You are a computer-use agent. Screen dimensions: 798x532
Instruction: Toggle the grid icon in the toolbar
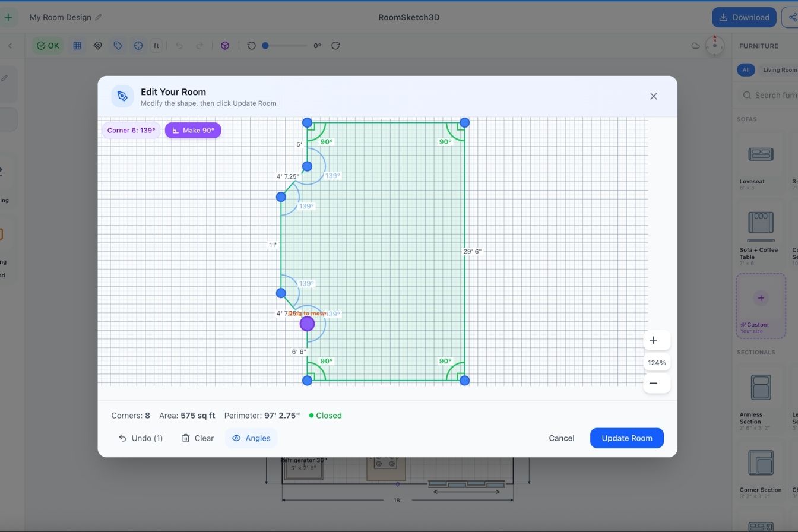(77, 46)
